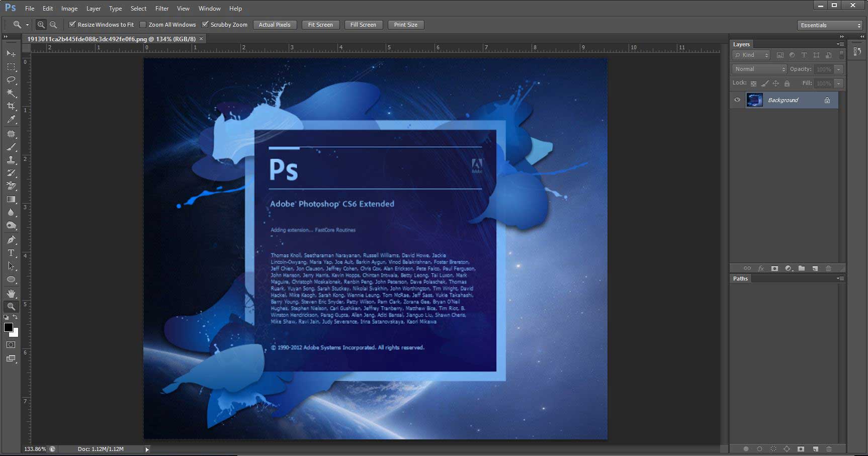The image size is (868, 456).
Task: Open the Layers panel options menu
Action: [840, 44]
